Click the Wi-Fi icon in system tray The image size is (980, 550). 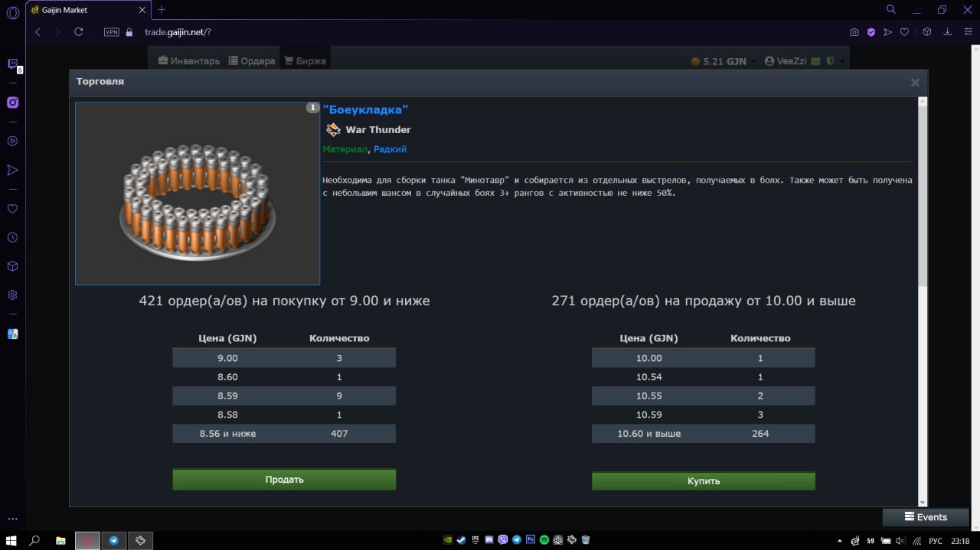pyautogui.click(x=917, y=541)
